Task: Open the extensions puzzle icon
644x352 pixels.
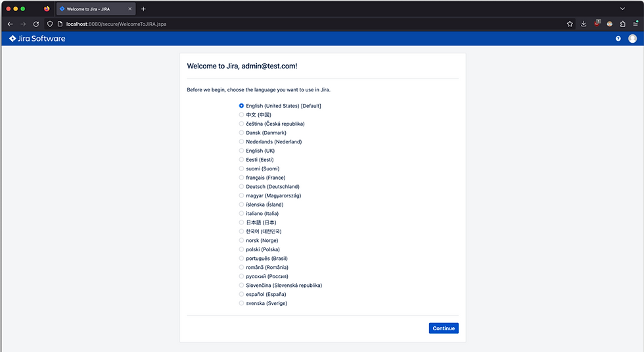Action: [x=623, y=24]
